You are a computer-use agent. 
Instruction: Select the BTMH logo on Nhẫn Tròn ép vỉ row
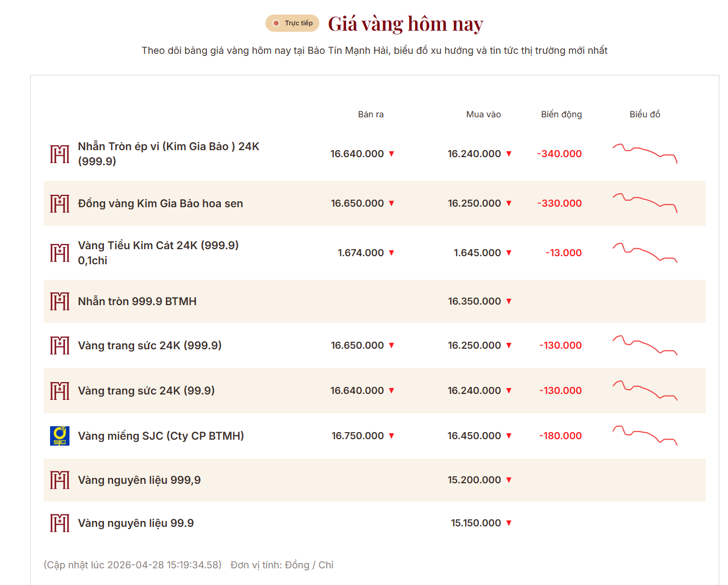pyautogui.click(x=60, y=153)
